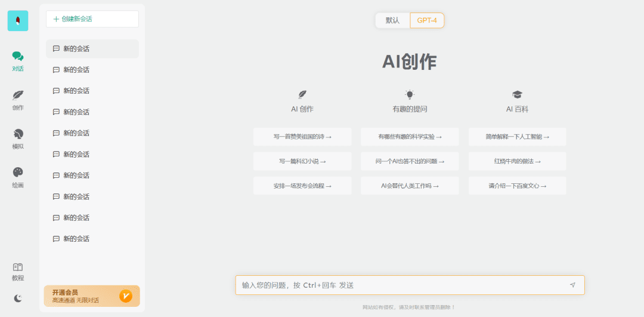Select prompt 有哪些有趣的科学实验

click(410, 137)
